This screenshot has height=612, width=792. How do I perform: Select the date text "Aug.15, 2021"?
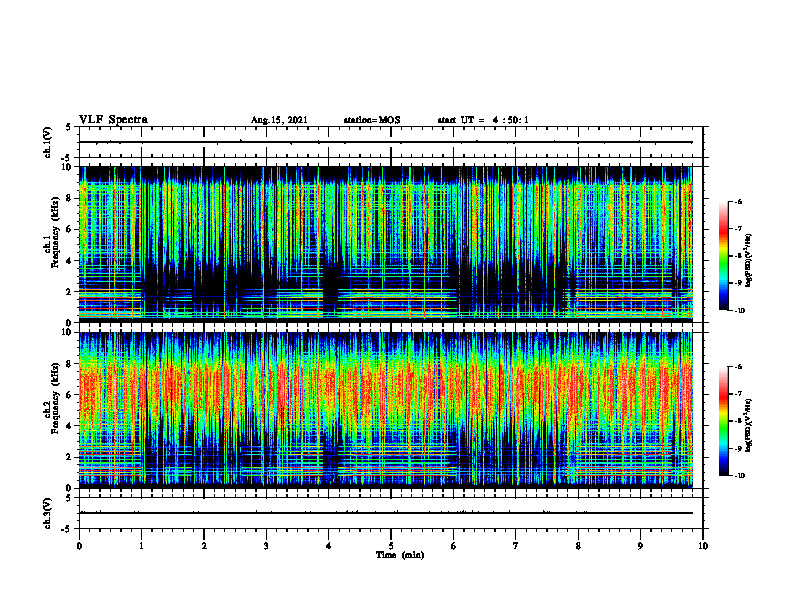coord(279,120)
